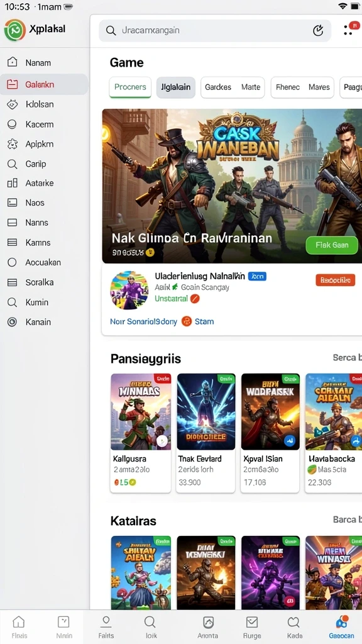Click the Aocuaken circle icon
362x644 pixels.
click(13, 262)
